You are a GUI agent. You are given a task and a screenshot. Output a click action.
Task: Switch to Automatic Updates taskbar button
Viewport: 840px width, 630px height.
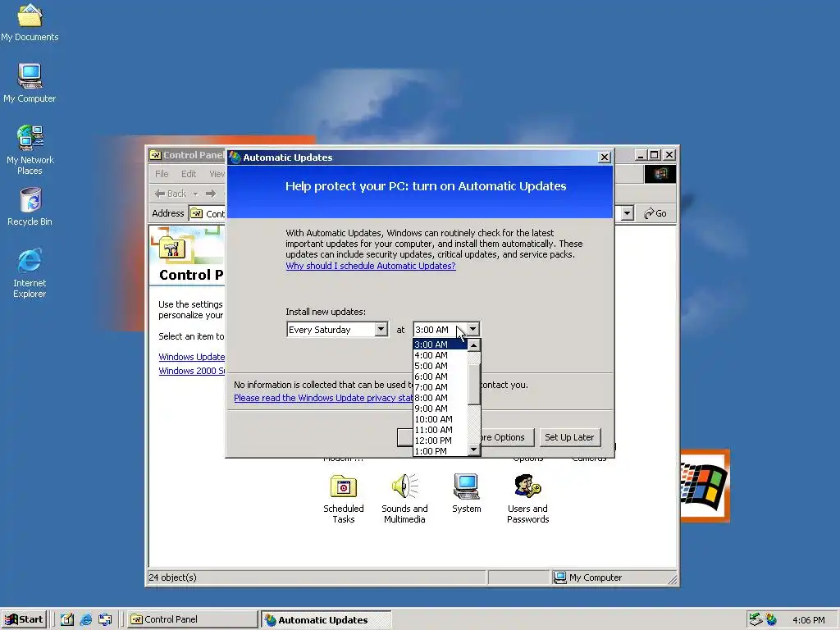click(x=326, y=620)
